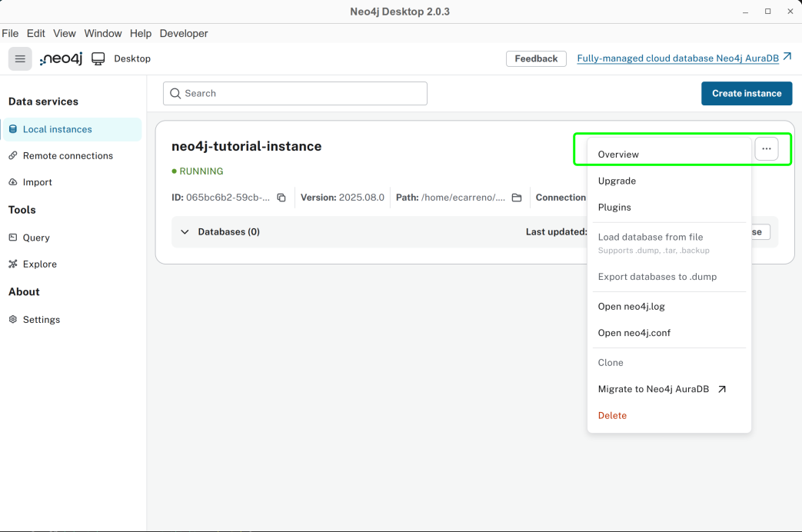This screenshot has width=802, height=532.
Task: Open the instance path folder icon
Action: click(517, 198)
